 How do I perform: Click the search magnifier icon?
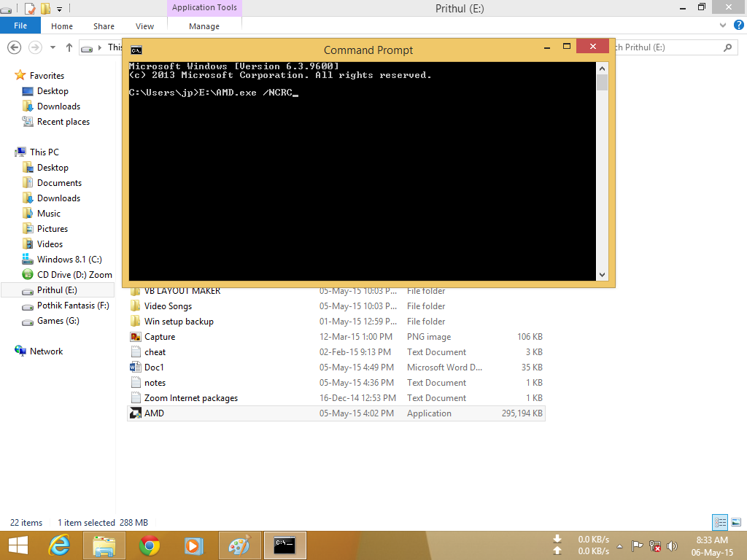click(x=727, y=47)
